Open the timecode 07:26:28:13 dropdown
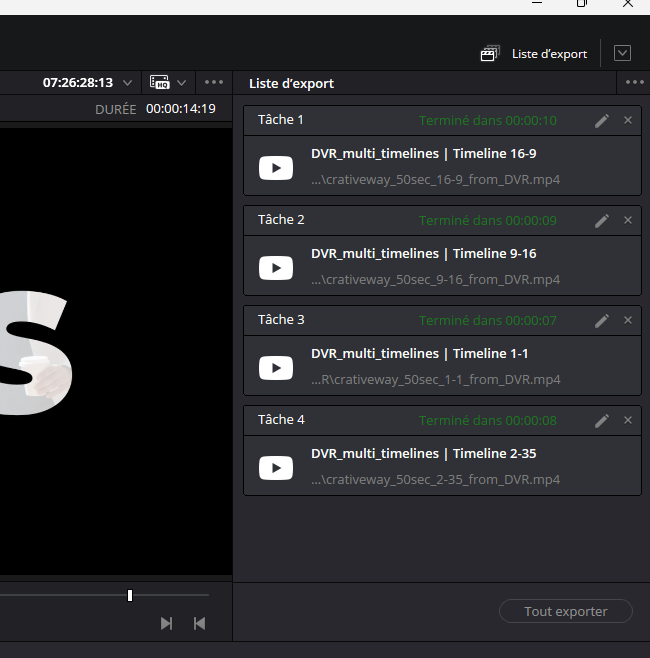650x658 pixels. click(x=127, y=83)
